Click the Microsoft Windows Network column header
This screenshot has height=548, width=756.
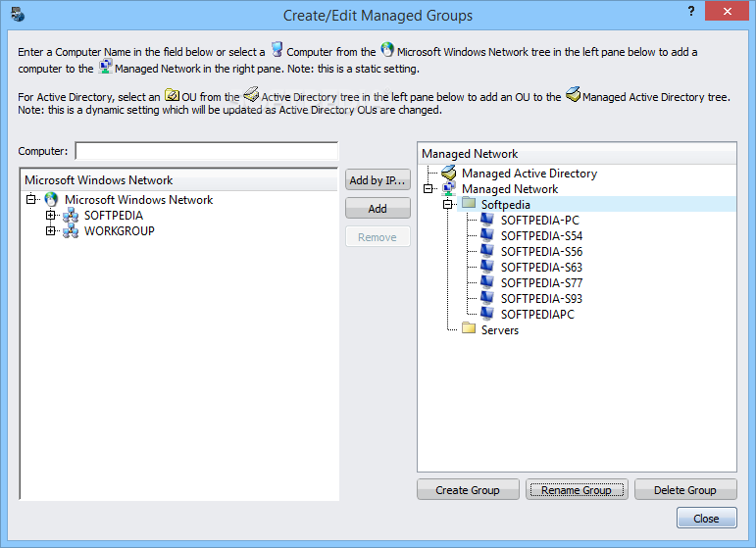(x=179, y=179)
